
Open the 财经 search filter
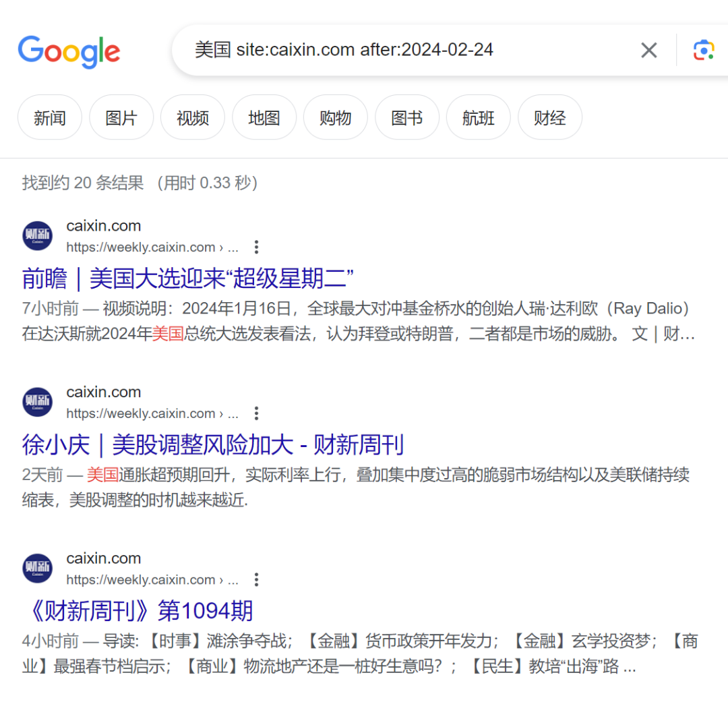click(x=549, y=117)
